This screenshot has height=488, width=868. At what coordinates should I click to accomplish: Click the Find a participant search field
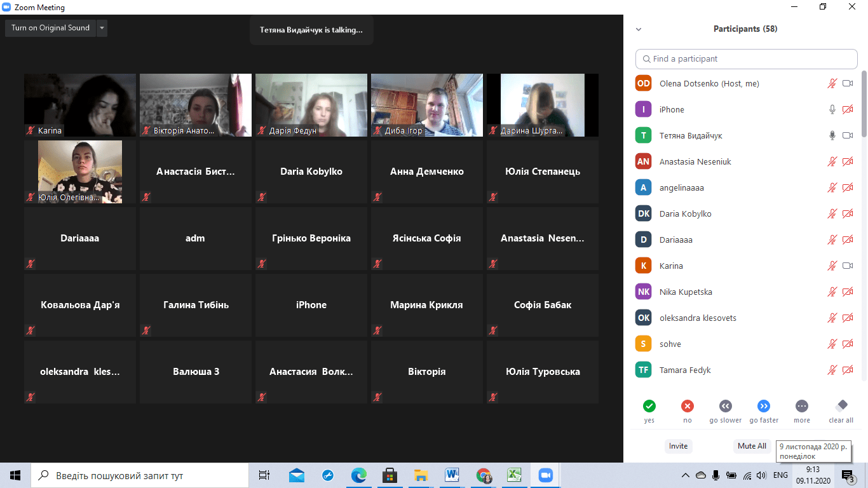click(x=746, y=58)
